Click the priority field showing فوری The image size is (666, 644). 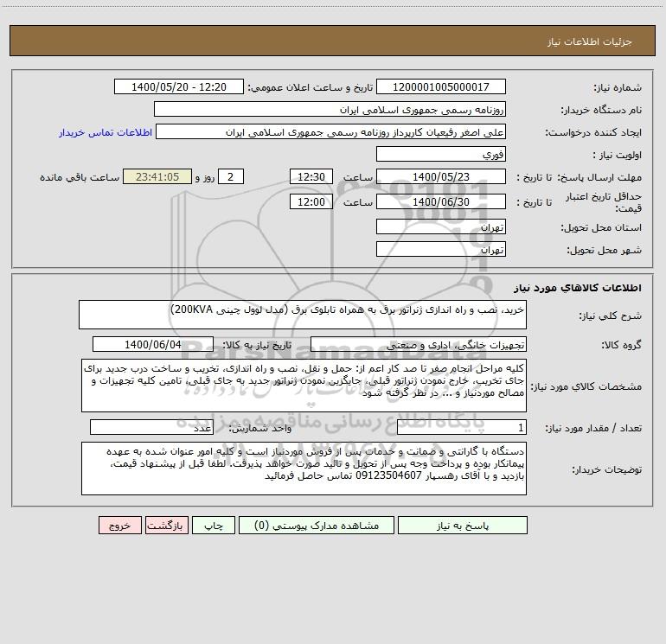coord(441,154)
